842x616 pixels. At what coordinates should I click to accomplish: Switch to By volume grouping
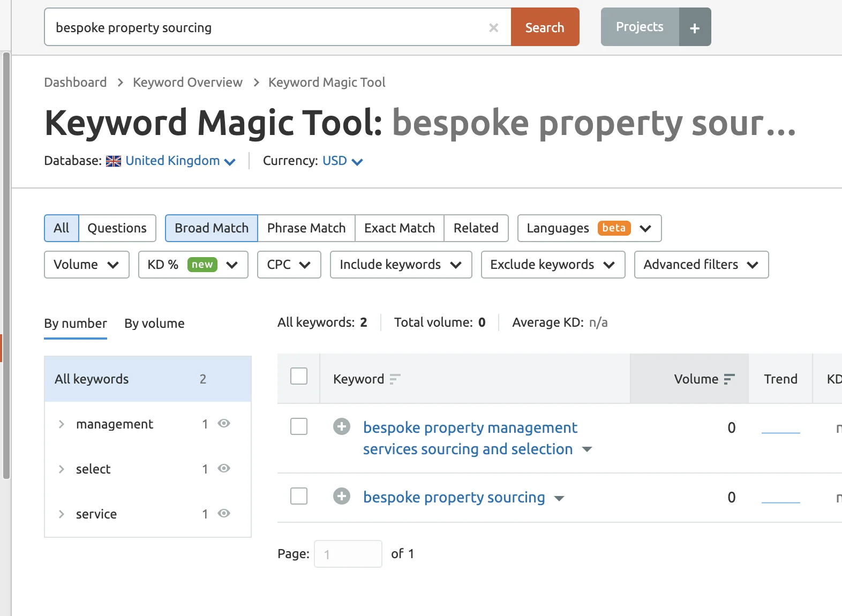(x=154, y=324)
